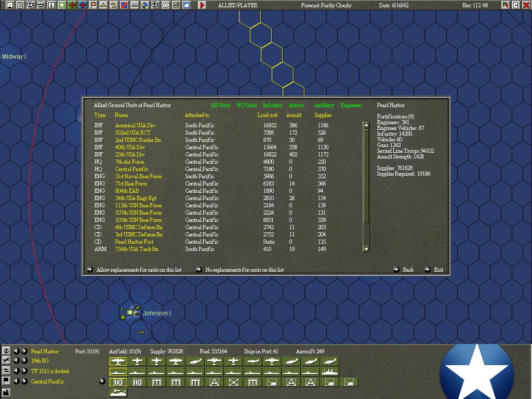Choose 'No replacements for units on this list'
This screenshot has height=399, width=532.
click(240, 270)
